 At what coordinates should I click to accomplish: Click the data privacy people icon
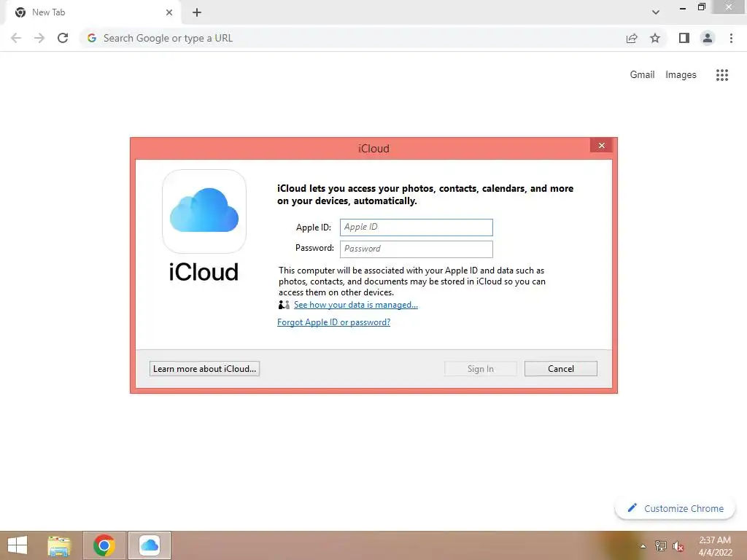click(284, 305)
